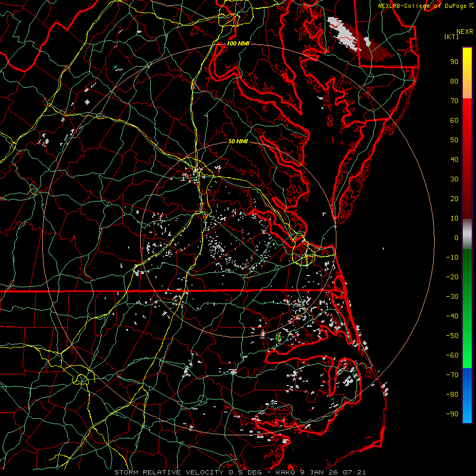Click the "KAKQ" radar site identifier
This screenshot has height=476, width=476.
[286, 472]
